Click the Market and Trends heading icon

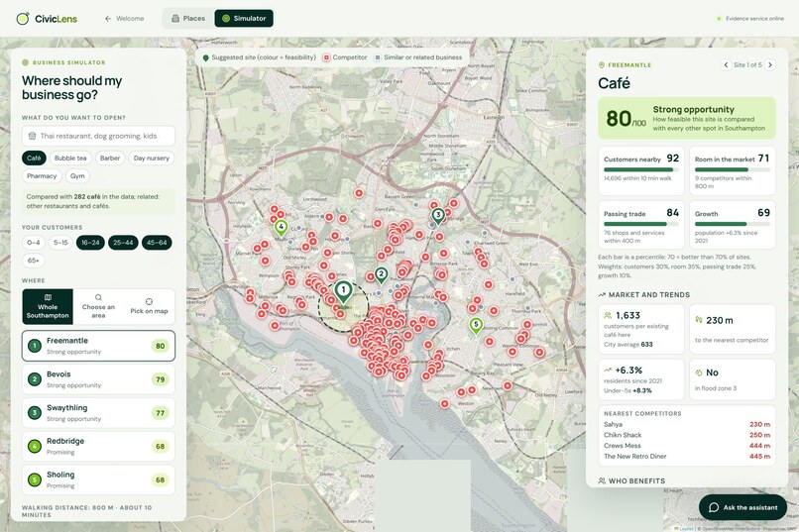[x=602, y=295]
